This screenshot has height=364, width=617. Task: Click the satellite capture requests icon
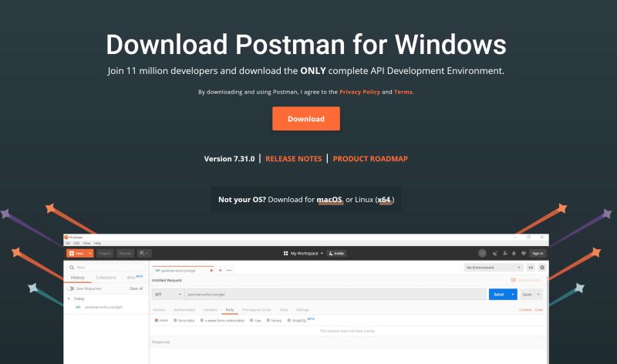coord(495,254)
